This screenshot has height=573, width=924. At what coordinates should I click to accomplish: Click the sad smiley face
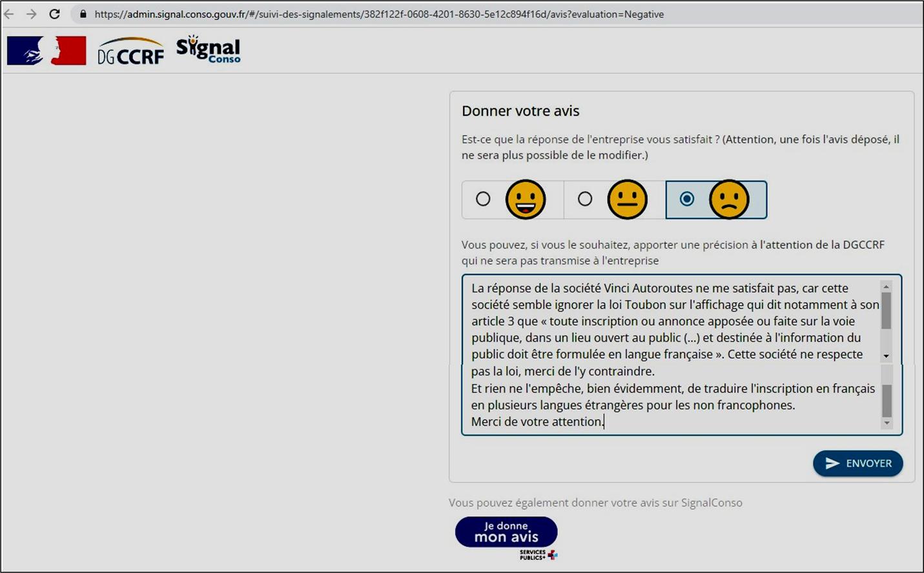tap(729, 199)
